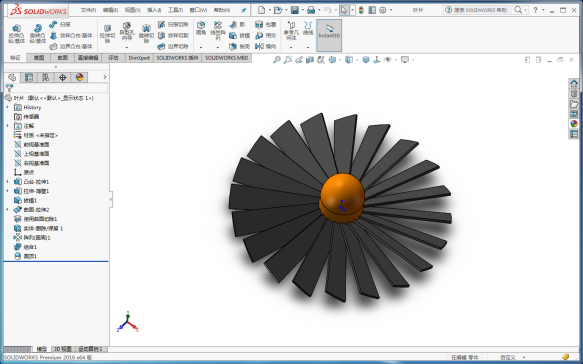Open dropdown arrow next to Save icon
Viewport: 583px width, 364px height.
(302, 10)
